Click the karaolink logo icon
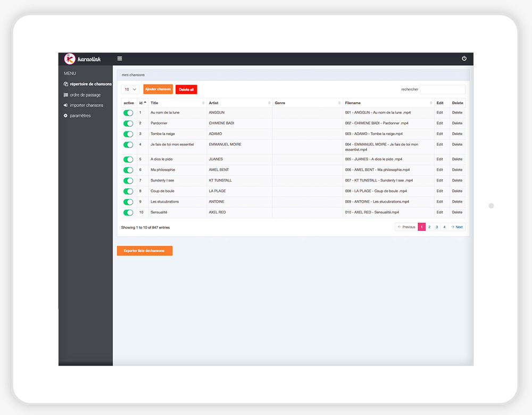This screenshot has height=415, width=532. 70,59
